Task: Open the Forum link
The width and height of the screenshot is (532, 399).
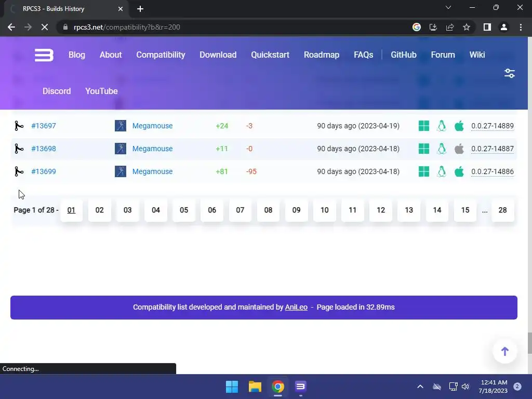Action: click(x=443, y=55)
